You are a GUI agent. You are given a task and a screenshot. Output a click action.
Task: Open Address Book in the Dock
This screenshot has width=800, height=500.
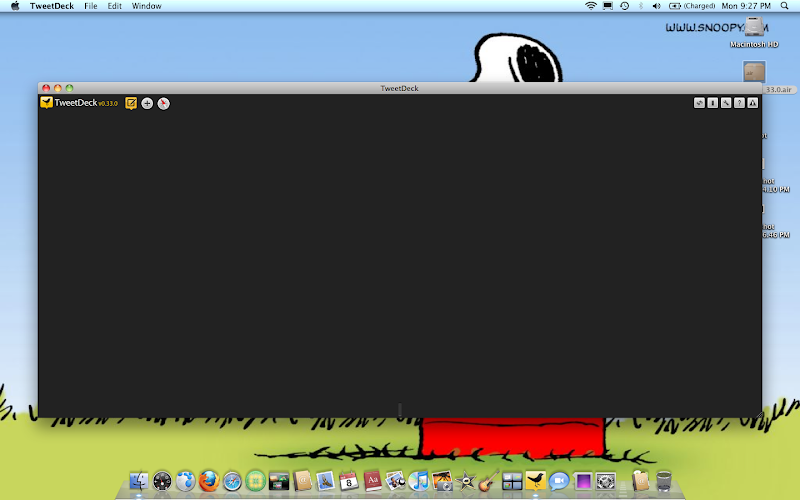pyautogui.click(x=302, y=481)
